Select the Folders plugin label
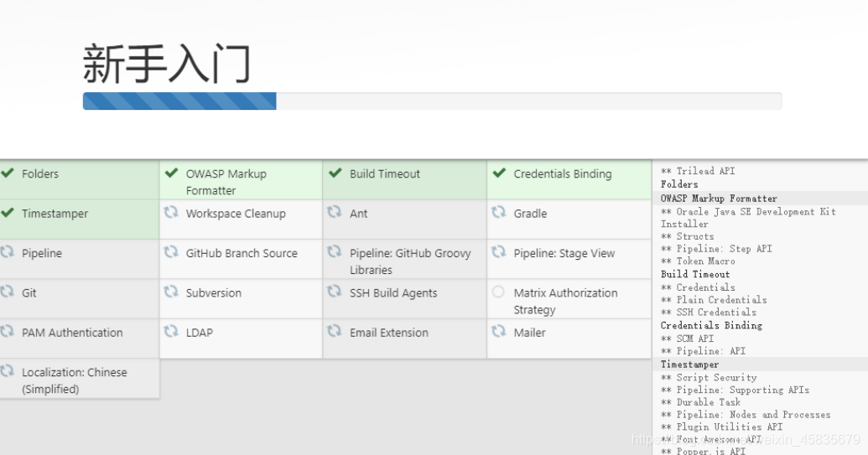 [x=40, y=173]
